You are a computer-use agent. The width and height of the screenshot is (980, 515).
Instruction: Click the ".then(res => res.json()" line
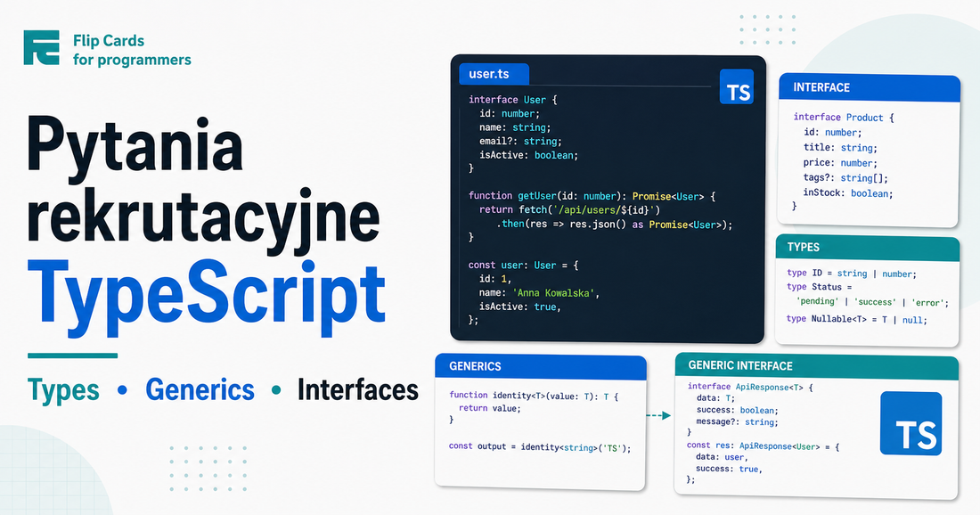614,225
